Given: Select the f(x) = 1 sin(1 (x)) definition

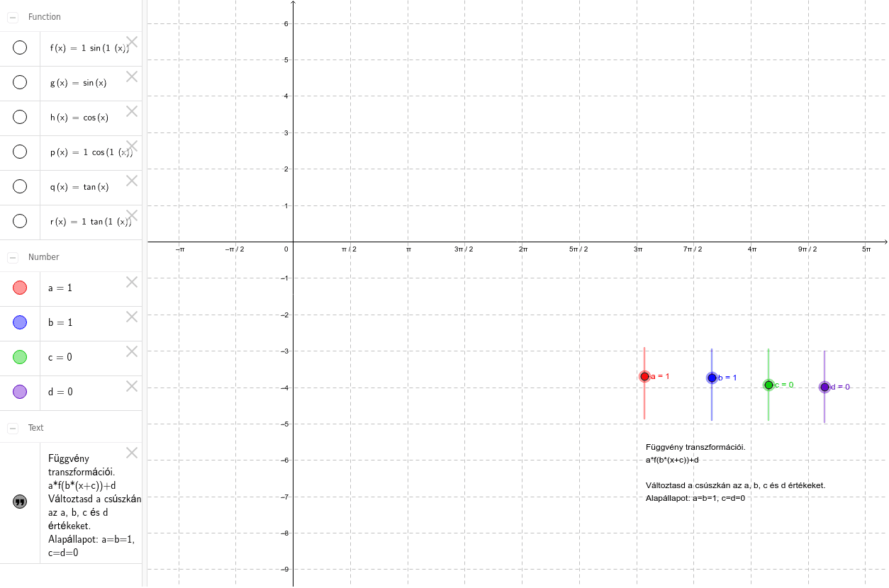Looking at the screenshot, I should [90, 48].
